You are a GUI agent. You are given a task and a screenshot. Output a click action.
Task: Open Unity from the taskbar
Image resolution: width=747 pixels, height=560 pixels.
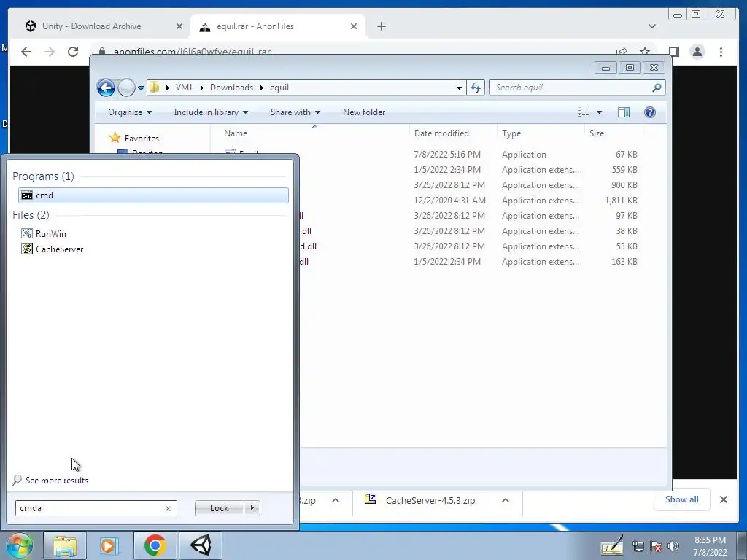201,545
